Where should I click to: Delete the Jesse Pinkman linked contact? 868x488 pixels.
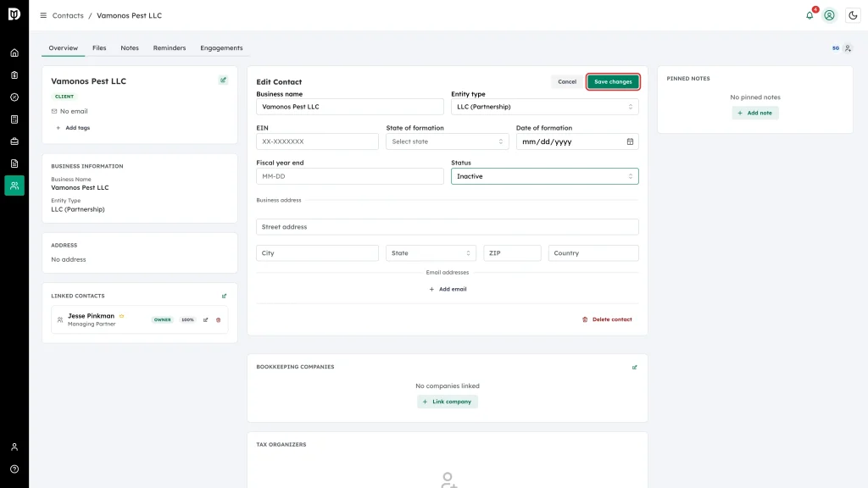coord(218,319)
